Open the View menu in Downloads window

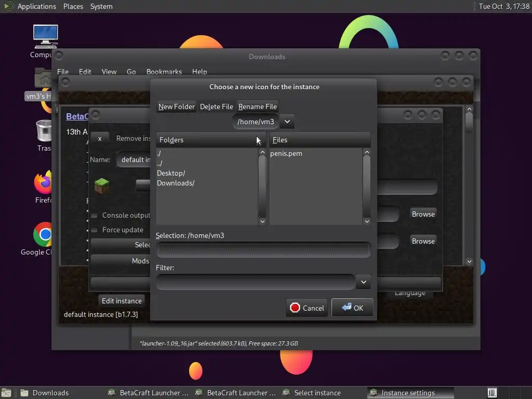(109, 72)
